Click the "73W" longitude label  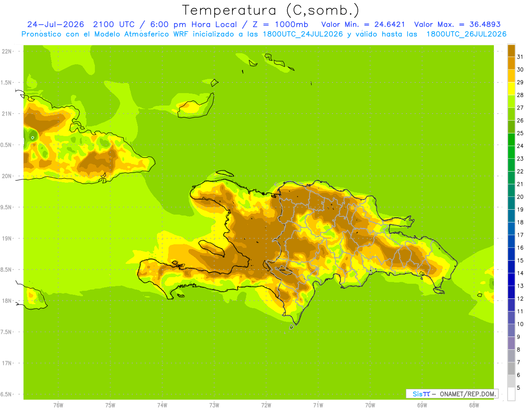tap(214, 405)
